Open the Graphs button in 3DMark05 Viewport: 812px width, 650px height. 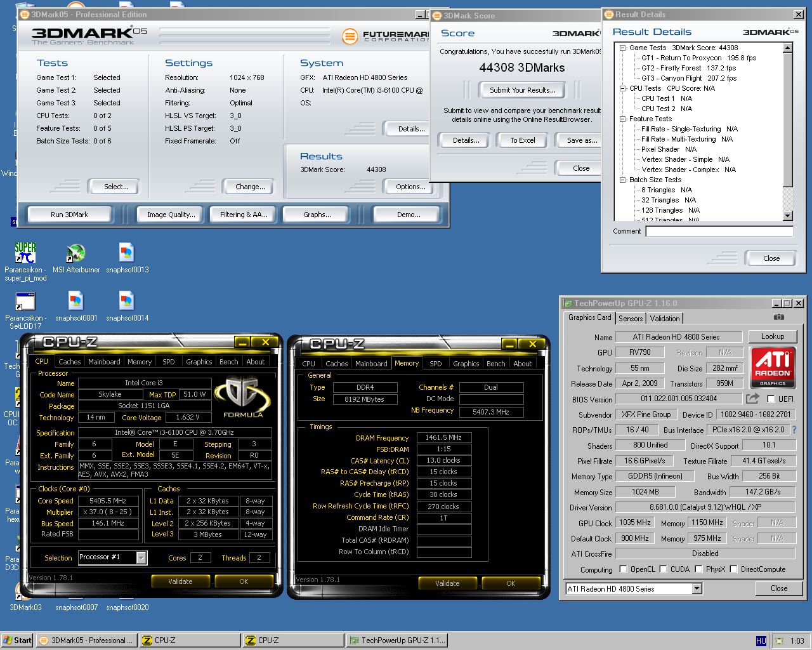click(x=317, y=215)
